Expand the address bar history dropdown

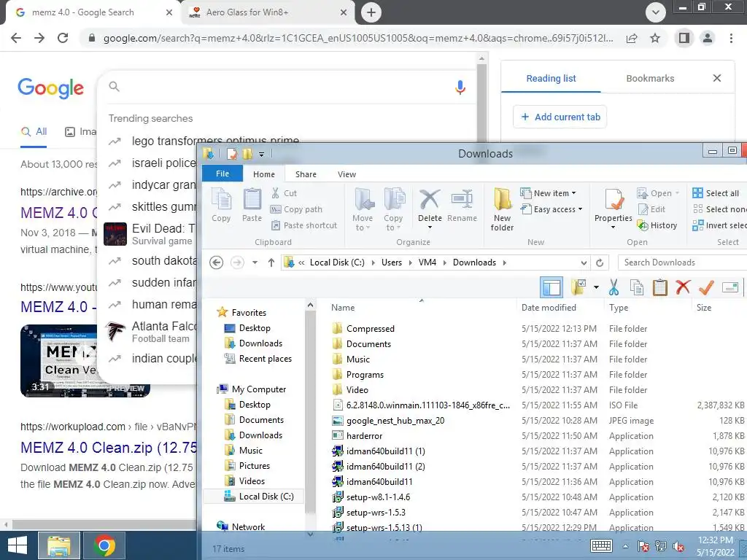584,262
